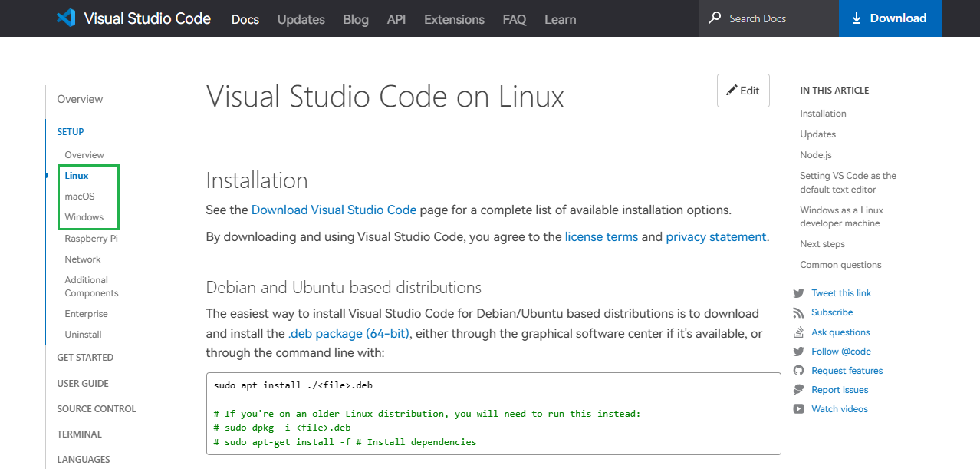This screenshot has width=980, height=469.
Task: Expand the User Guide sidebar section
Action: pos(83,384)
